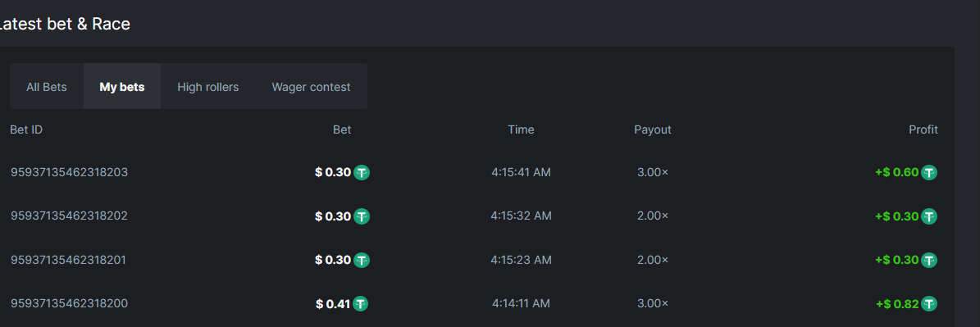
Task: Click Tether icon beside the +$0.60 profit
Action: pyautogui.click(x=929, y=173)
